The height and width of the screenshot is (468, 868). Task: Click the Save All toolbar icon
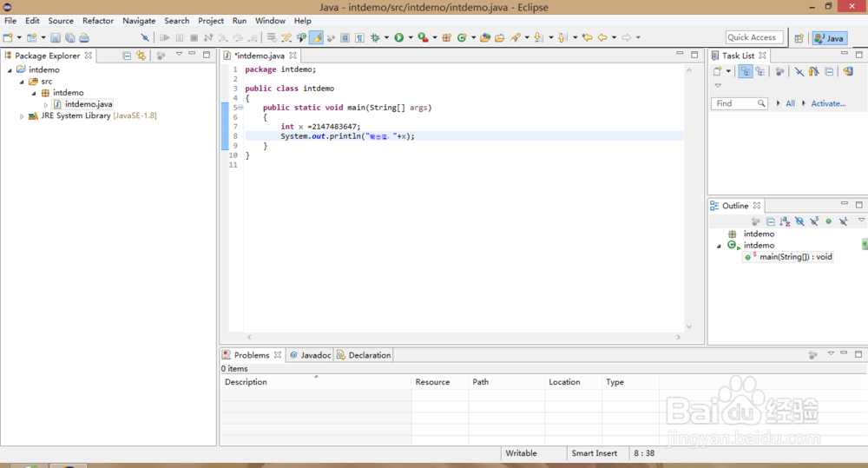(69, 37)
